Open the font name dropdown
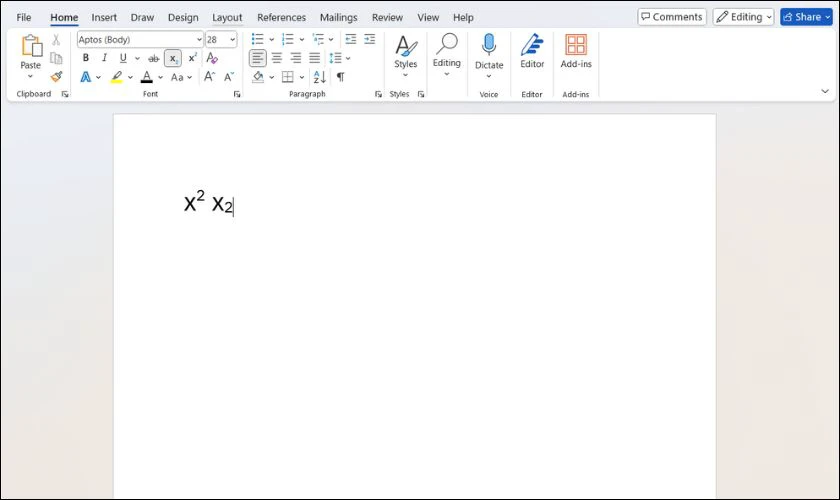 coord(198,40)
